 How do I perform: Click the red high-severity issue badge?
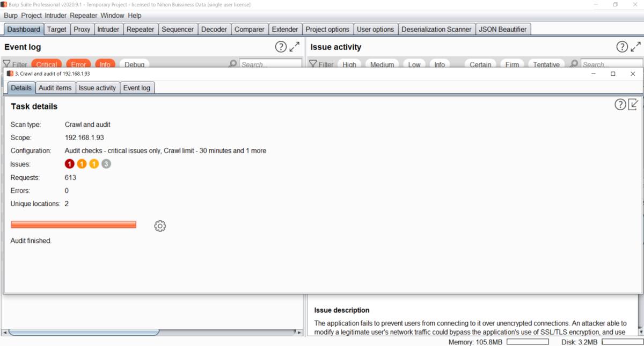[x=69, y=164]
